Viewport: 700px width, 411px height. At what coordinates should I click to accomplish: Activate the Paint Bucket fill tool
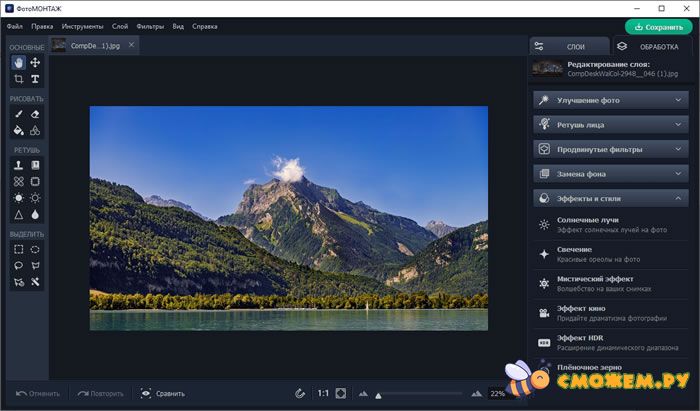(19, 131)
